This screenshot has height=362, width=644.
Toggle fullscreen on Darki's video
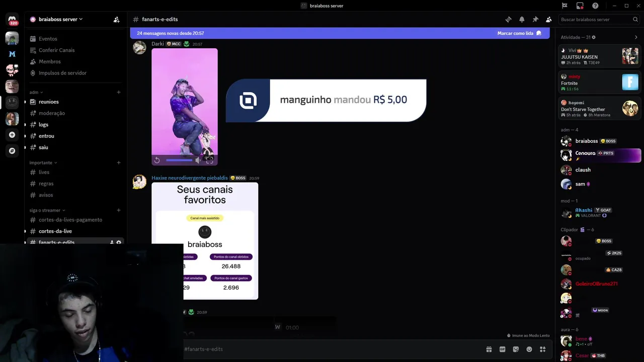tap(209, 160)
